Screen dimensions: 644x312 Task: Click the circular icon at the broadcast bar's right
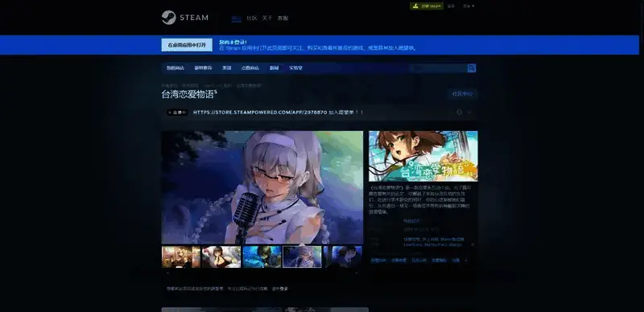click(x=459, y=112)
